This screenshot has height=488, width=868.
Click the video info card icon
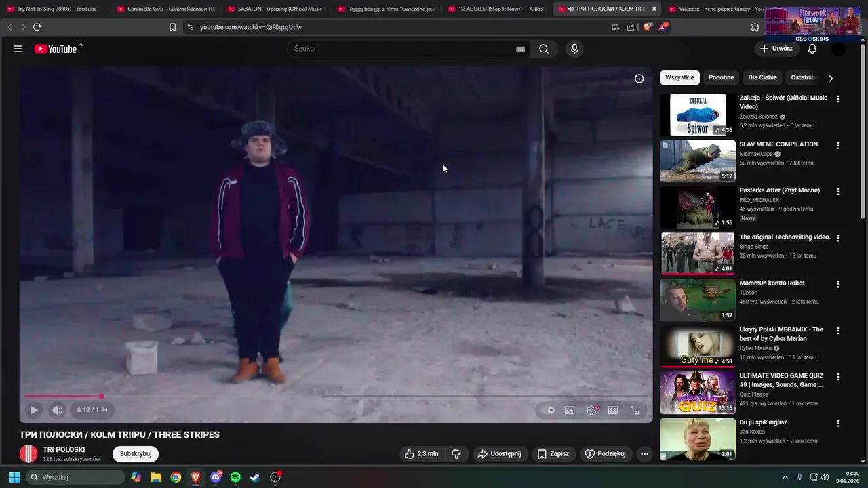tap(639, 79)
